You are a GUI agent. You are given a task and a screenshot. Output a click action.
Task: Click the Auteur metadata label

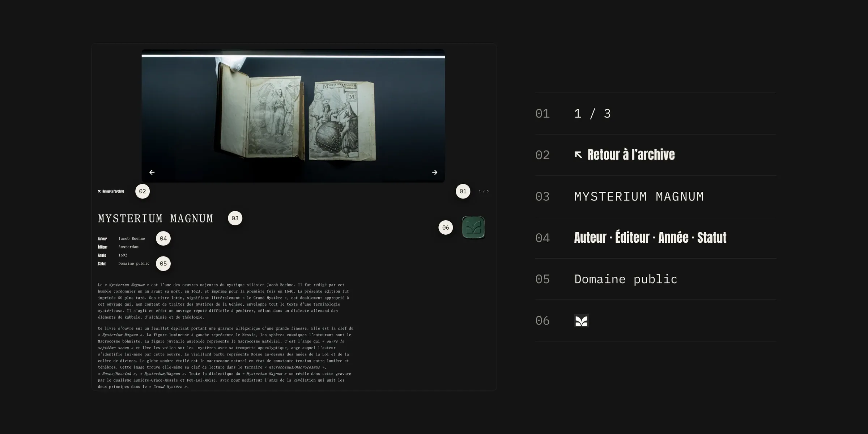102,239
